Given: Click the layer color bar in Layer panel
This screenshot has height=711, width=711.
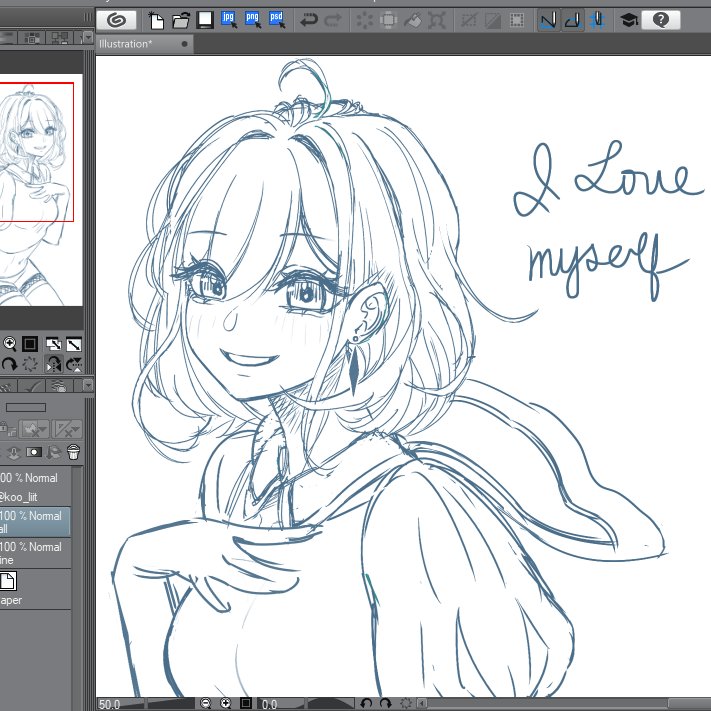Looking at the screenshot, I should click(x=26, y=407).
